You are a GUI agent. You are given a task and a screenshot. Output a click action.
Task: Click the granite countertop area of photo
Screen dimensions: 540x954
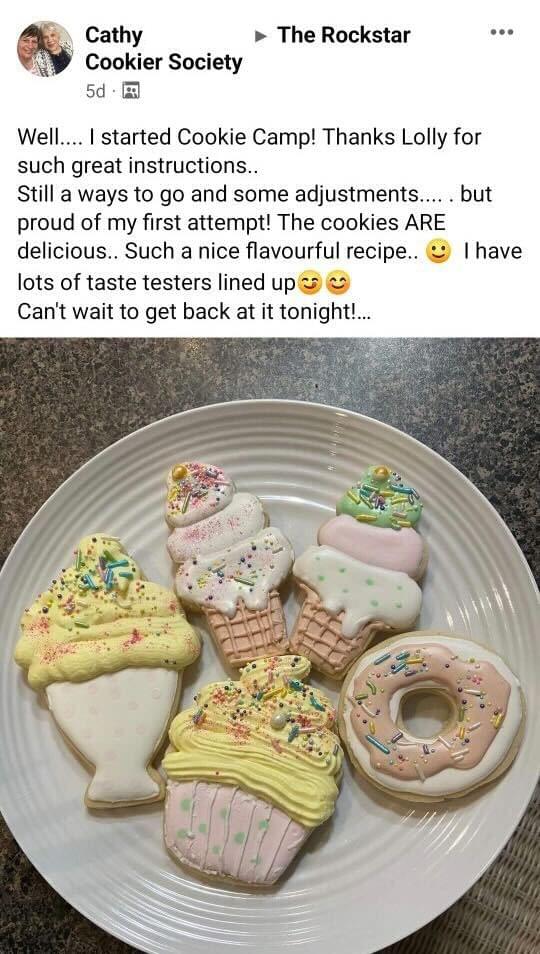pyautogui.click(x=269, y=371)
